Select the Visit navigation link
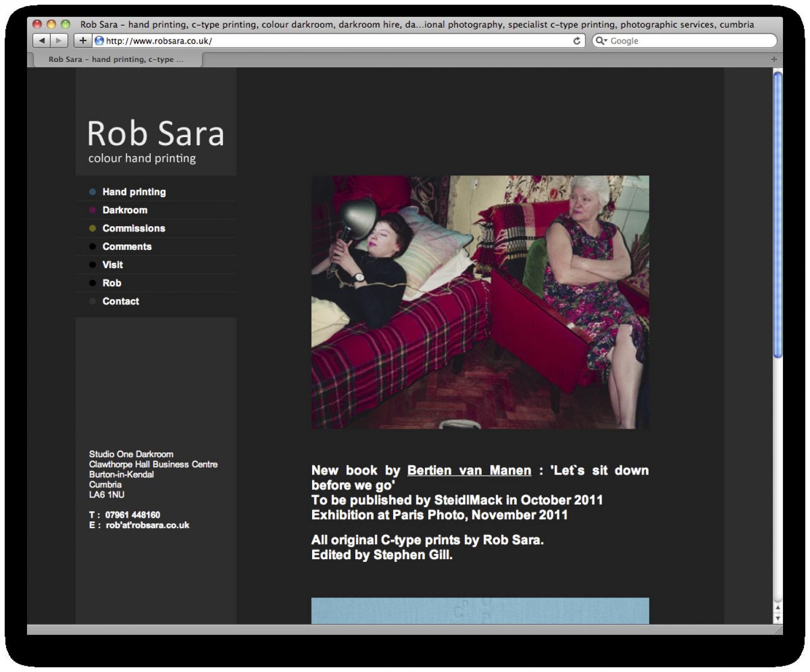810x672 pixels. (x=112, y=265)
